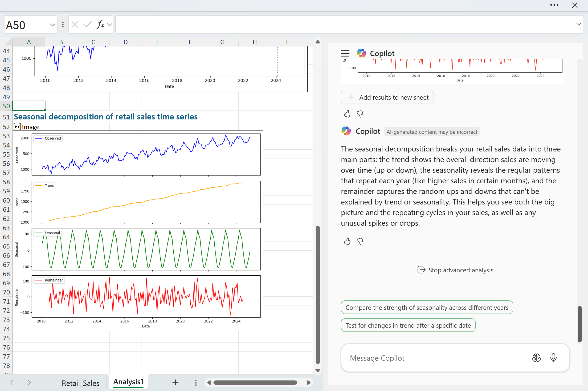Thumbs up the seasonal decomposition response
Screen dimensions: 588x392
347,241
